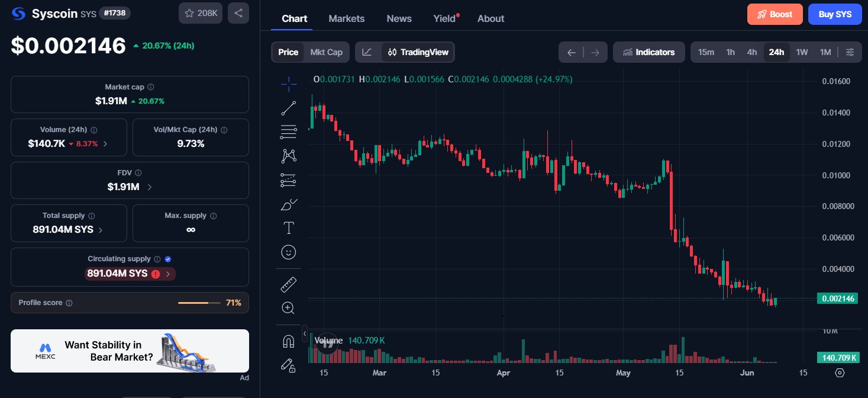Click the Circulating supply info icon
Viewport: 868px width, 398px height.
[157, 259]
